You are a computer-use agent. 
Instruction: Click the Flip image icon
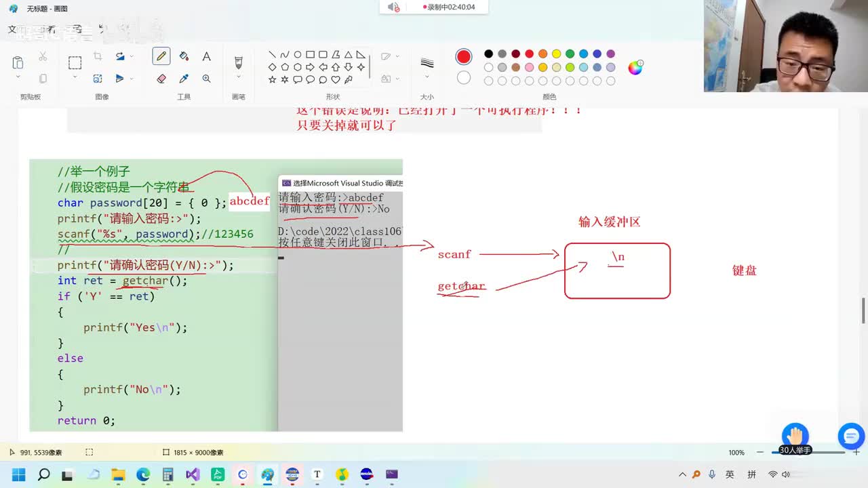pyautogui.click(x=120, y=79)
